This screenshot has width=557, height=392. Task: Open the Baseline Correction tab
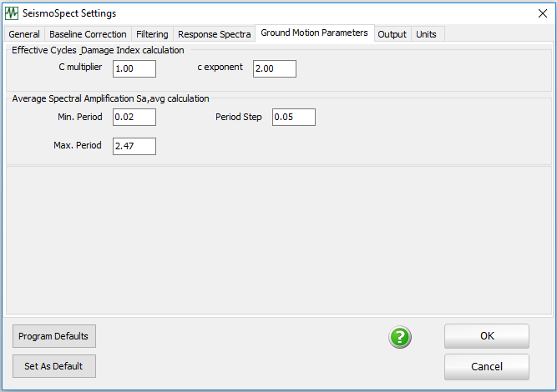[x=88, y=34]
